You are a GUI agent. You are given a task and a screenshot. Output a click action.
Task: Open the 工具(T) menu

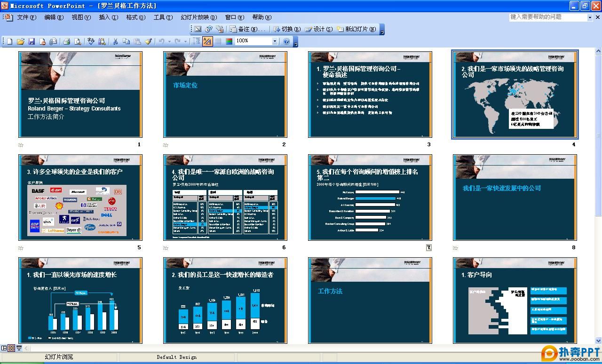[163, 17]
